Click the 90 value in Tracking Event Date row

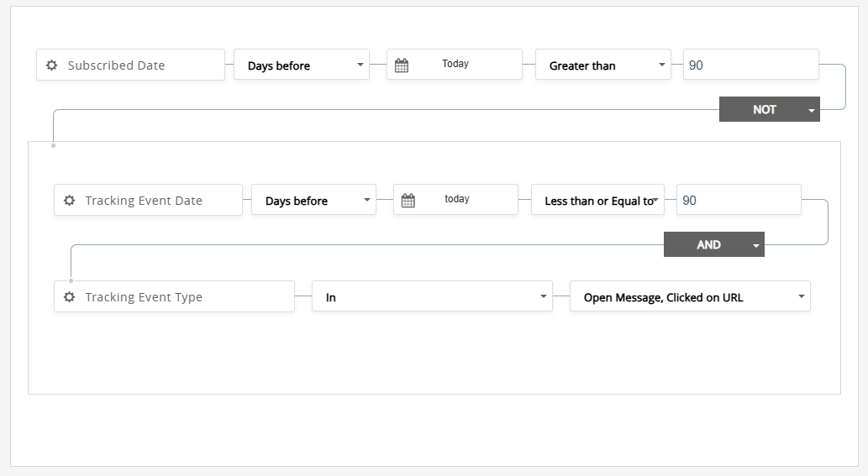click(738, 201)
